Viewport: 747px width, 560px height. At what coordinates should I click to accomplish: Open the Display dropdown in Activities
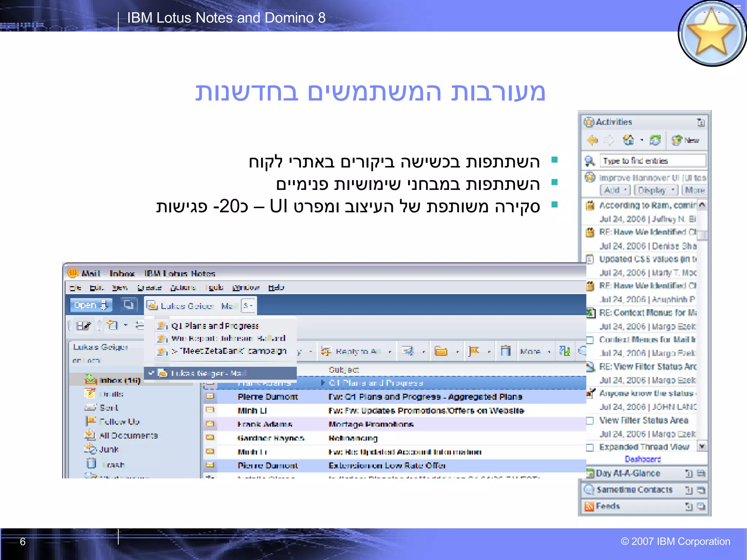(656, 190)
